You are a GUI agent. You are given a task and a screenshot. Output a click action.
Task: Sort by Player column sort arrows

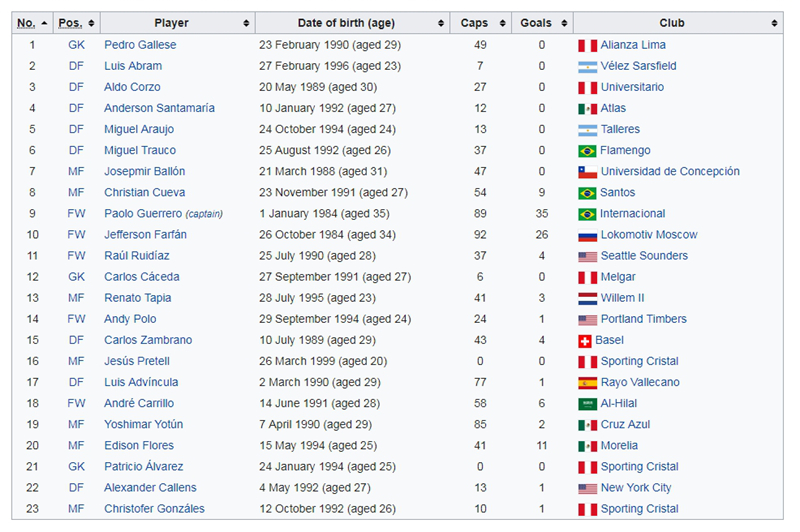click(246, 23)
